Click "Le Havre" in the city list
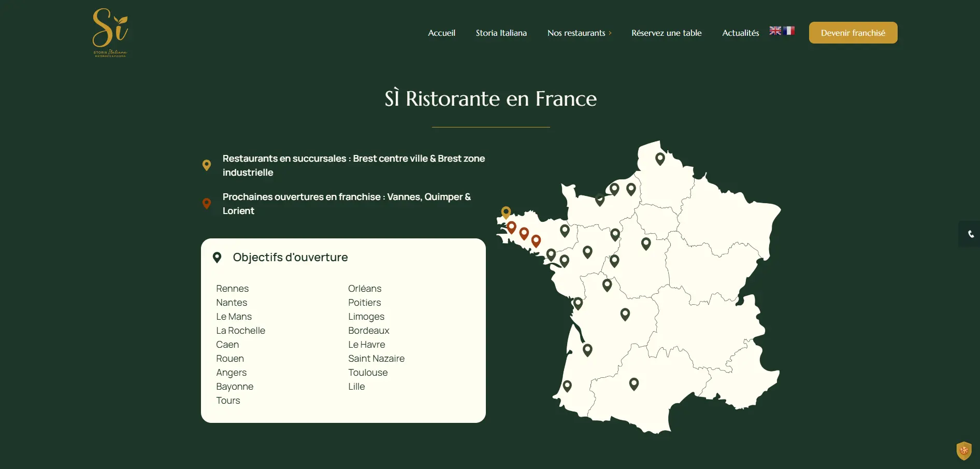Viewport: 980px width, 469px height. [367, 345]
